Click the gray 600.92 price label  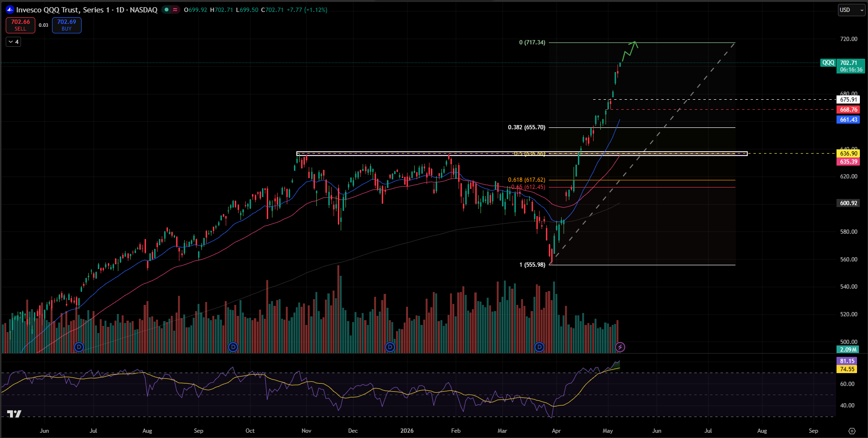click(848, 203)
